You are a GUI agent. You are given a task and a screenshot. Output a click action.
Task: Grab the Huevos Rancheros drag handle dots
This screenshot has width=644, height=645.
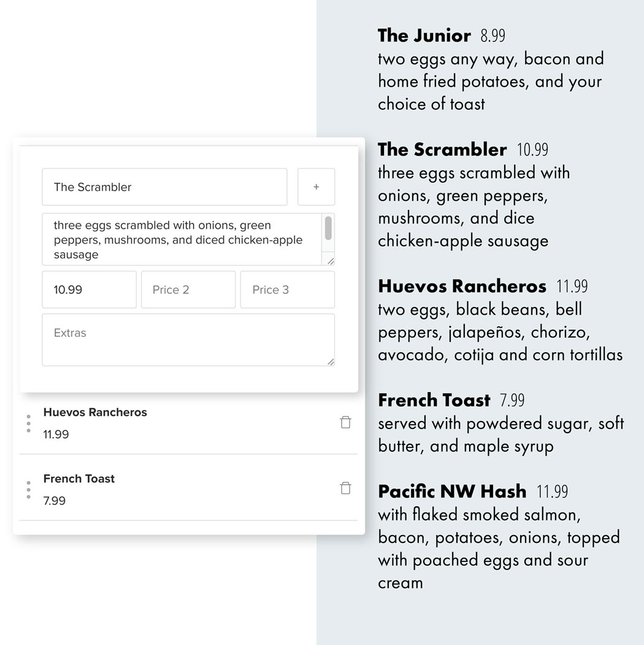pos(28,423)
